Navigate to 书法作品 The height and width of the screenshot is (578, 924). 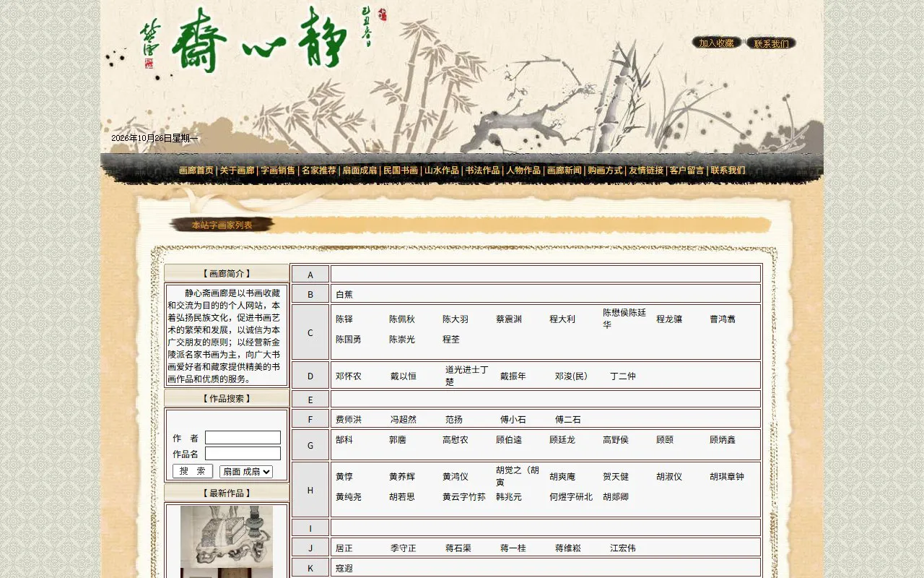coord(482,171)
